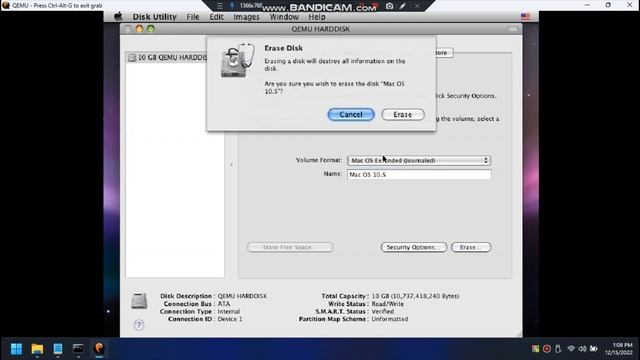Click the QEMU HARDDISK disk description text
640x360 pixels.
[242, 296]
